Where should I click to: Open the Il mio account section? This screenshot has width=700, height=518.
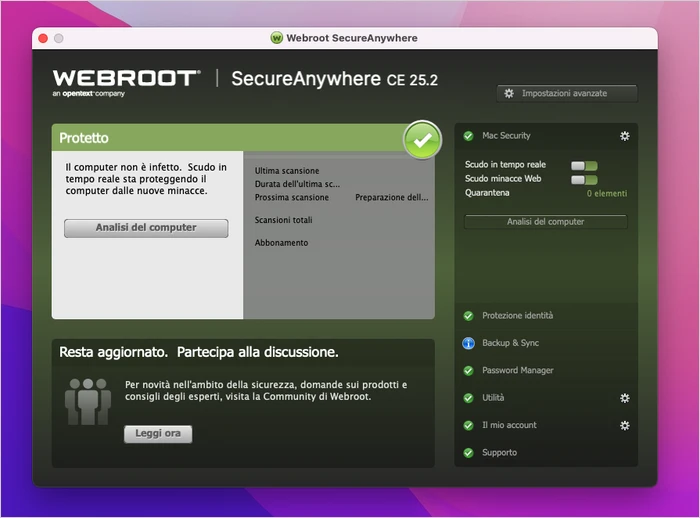coord(509,425)
